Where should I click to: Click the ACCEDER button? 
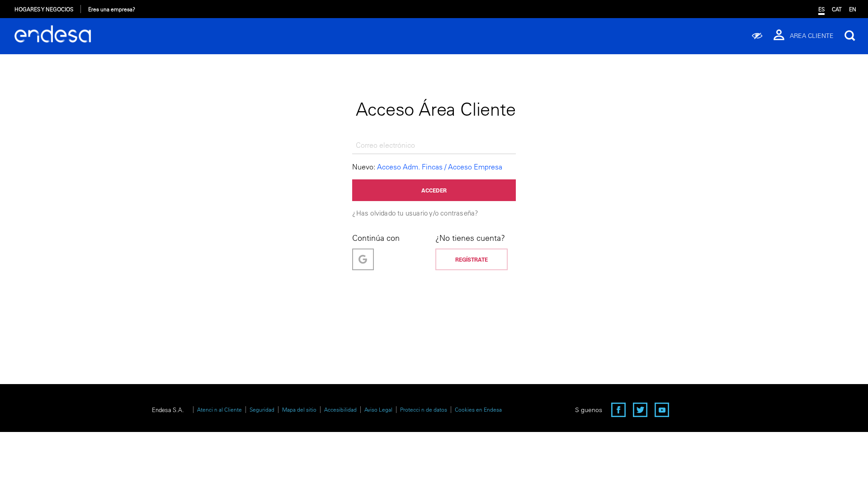434,190
